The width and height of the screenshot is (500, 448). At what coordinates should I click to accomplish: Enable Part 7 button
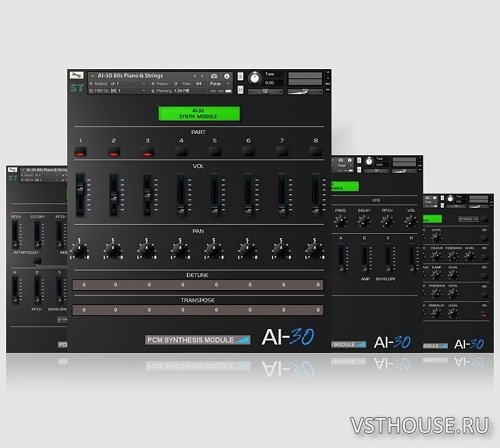click(x=282, y=152)
